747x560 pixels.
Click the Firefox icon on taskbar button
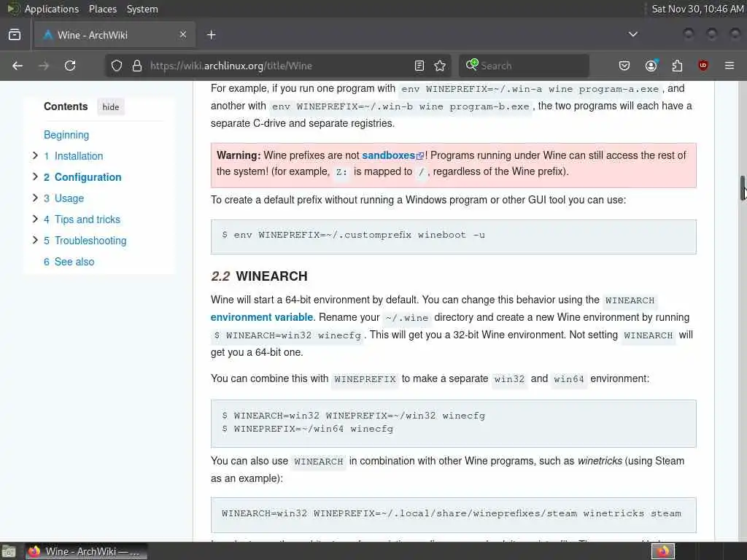[34, 551]
